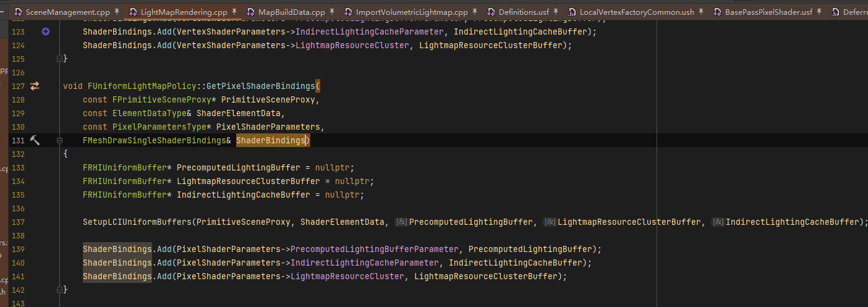Unpin the LightMapRendering.cpp tab
868x307 pixels.
click(x=234, y=12)
